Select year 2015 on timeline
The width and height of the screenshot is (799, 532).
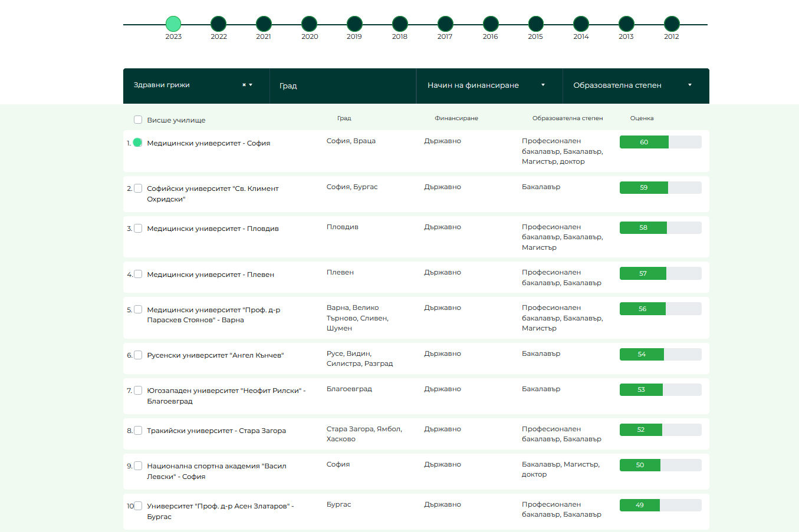click(x=535, y=24)
